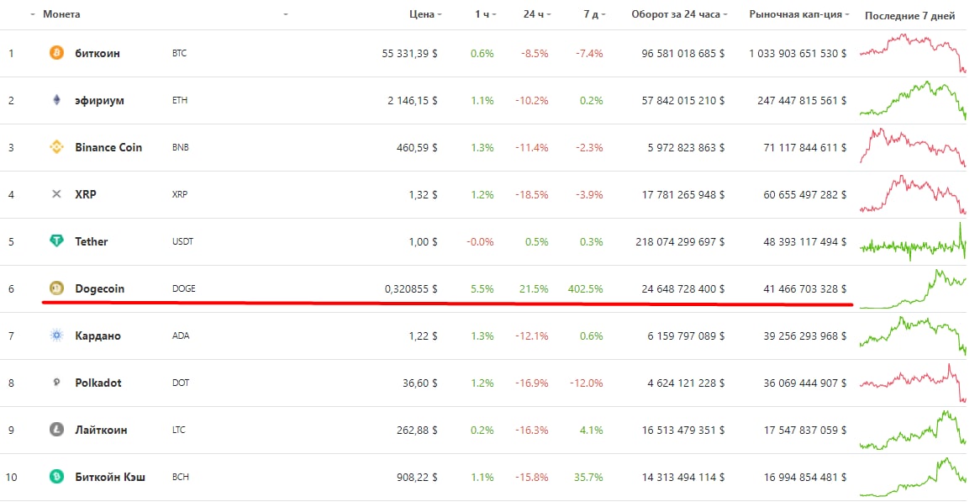
Task: Click Dogecoin's 402.5% seven-day change
Action: coord(586,289)
